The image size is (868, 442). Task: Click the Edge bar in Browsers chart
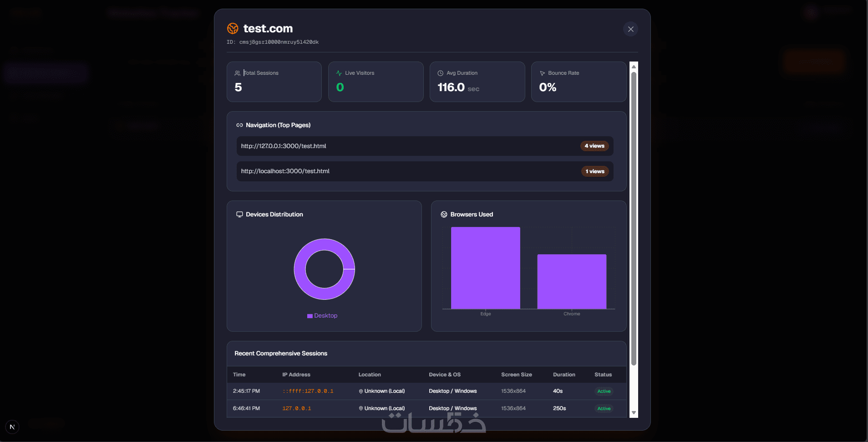click(485, 268)
